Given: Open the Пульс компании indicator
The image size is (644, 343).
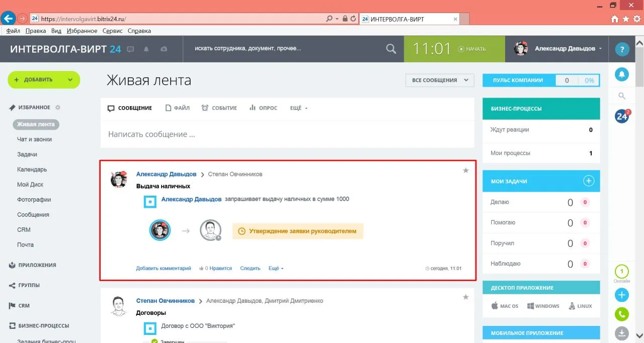Looking at the screenshot, I should click(x=541, y=80).
